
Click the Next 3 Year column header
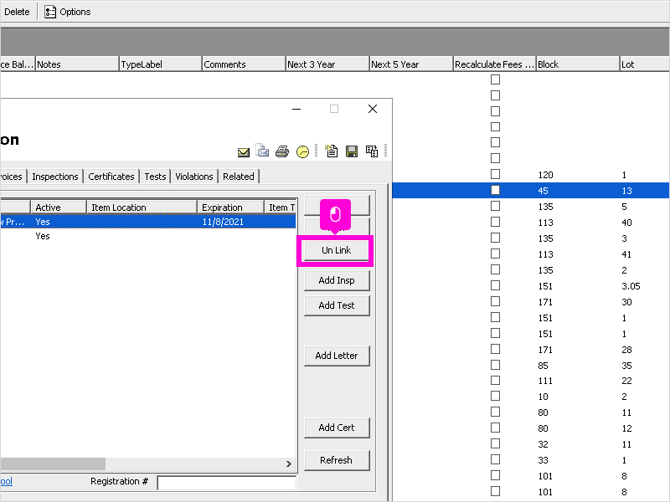(x=327, y=65)
